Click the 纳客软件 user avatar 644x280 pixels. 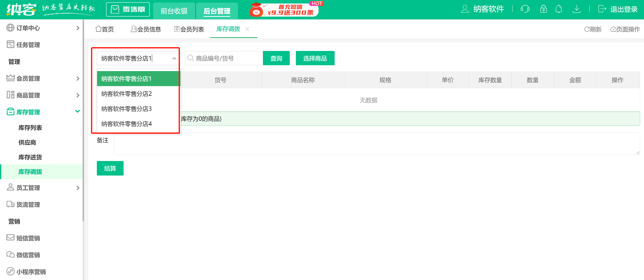click(x=465, y=9)
